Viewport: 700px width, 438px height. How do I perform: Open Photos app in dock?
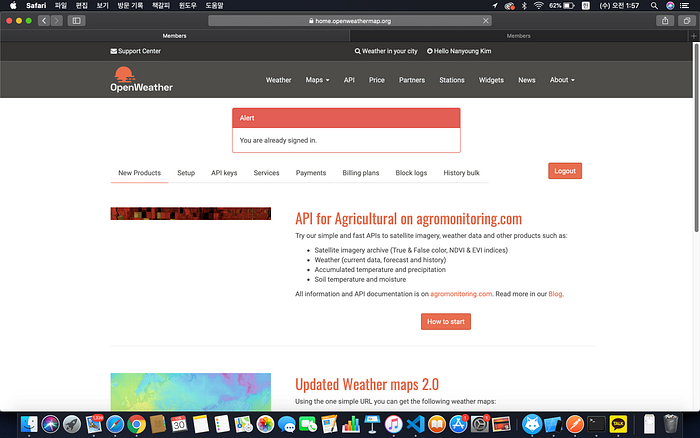coord(265,424)
